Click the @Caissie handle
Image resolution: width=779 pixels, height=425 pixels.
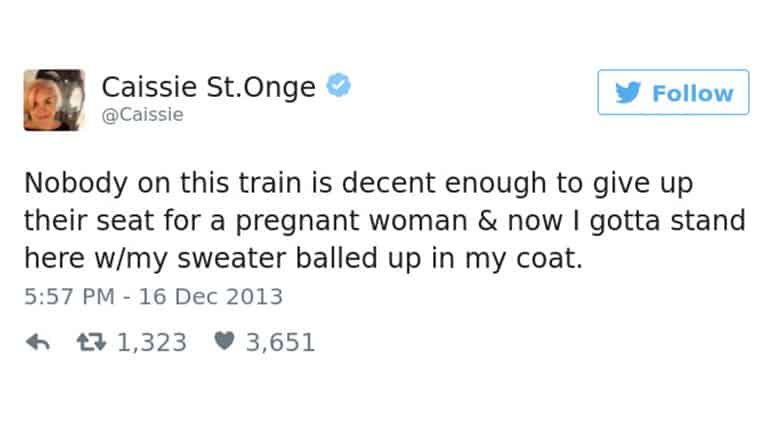click(142, 115)
